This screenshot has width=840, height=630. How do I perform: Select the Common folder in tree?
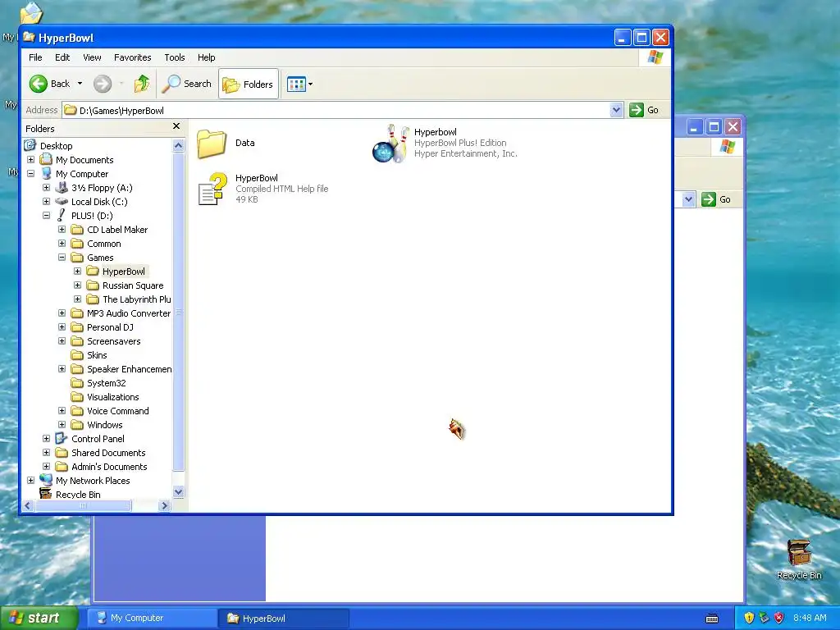pos(104,243)
